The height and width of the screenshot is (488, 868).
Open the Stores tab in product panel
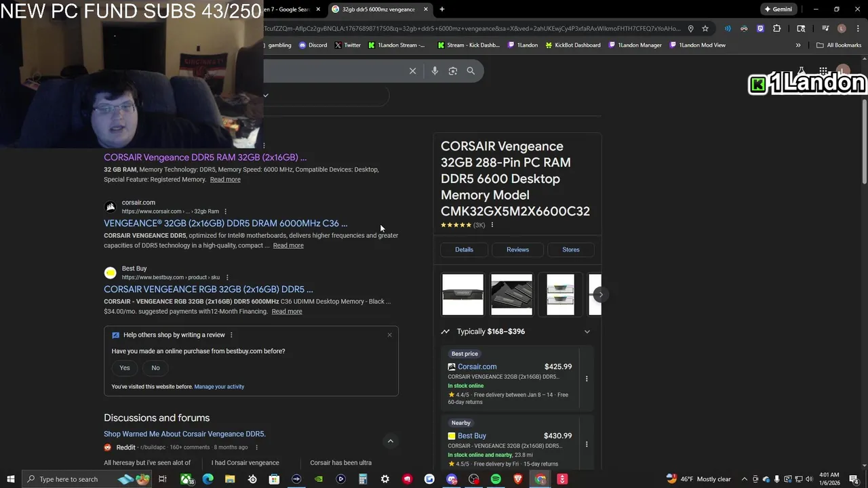[x=571, y=249]
